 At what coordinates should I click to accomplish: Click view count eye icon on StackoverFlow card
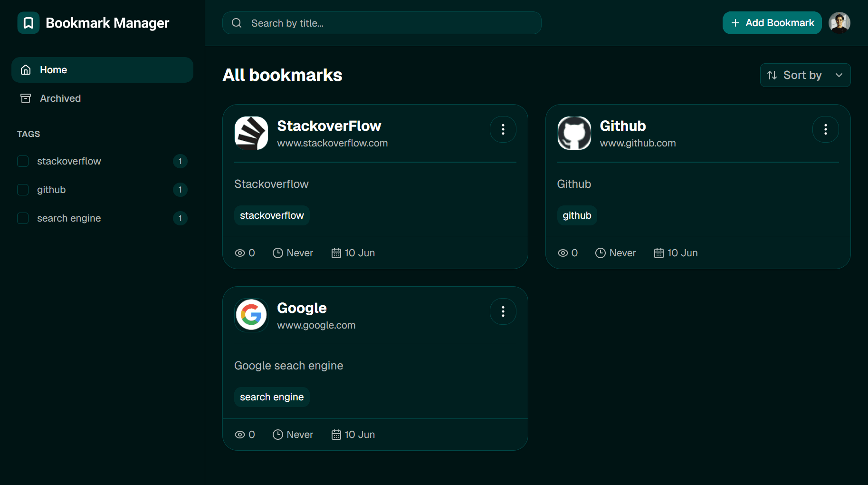tap(240, 253)
